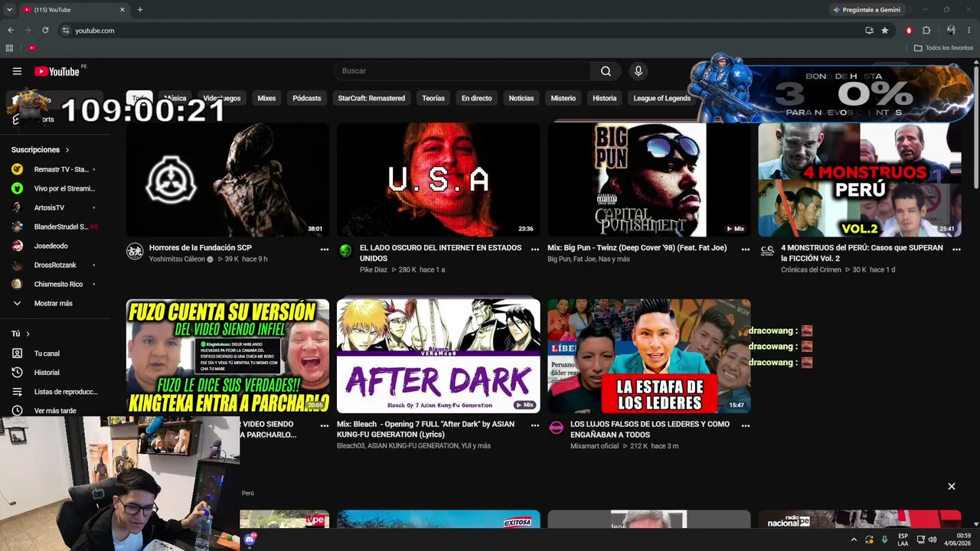Image resolution: width=980 pixels, height=551 pixels.
Task: Bookmark this page with the star
Action: pyautogui.click(x=885, y=31)
